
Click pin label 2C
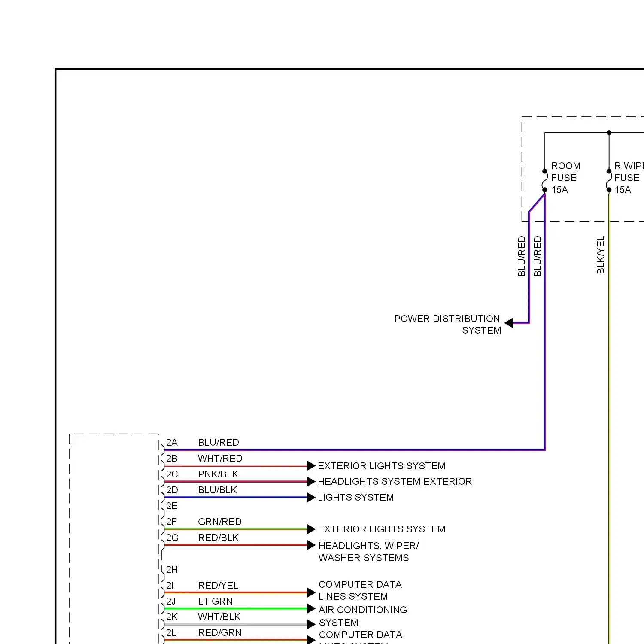172,474
